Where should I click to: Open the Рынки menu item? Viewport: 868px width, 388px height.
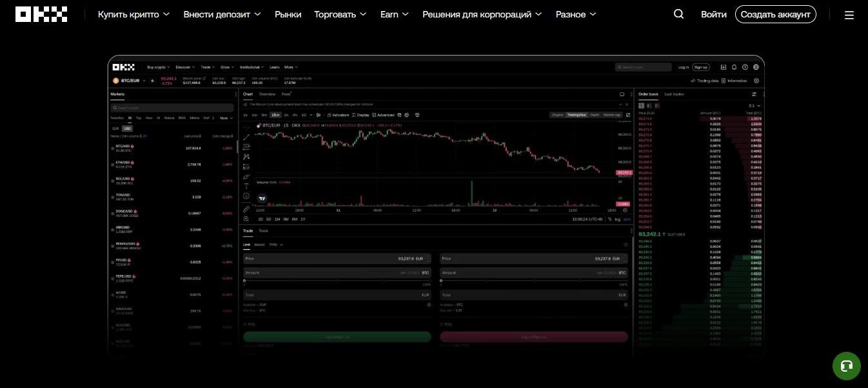coord(288,14)
